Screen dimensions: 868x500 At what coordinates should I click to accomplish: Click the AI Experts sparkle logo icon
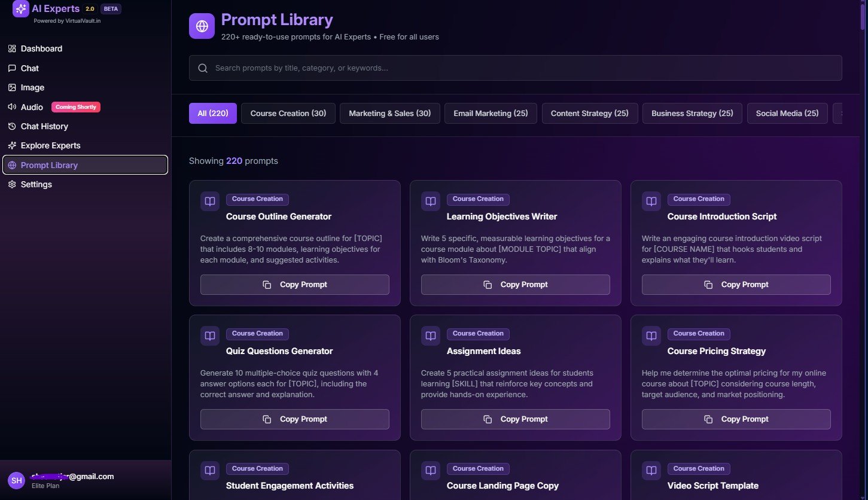tap(21, 8)
